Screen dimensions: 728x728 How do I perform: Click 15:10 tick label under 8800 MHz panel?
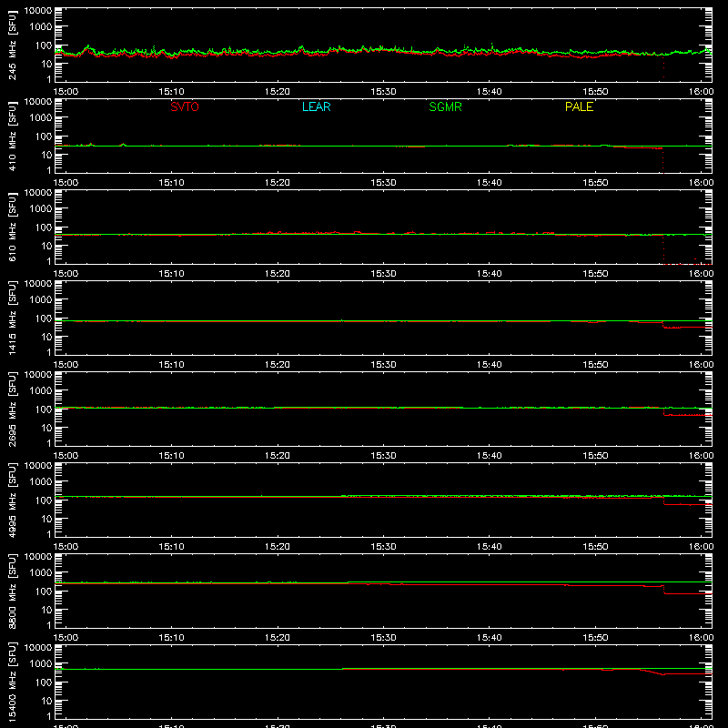pyautogui.click(x=171, y=638)
